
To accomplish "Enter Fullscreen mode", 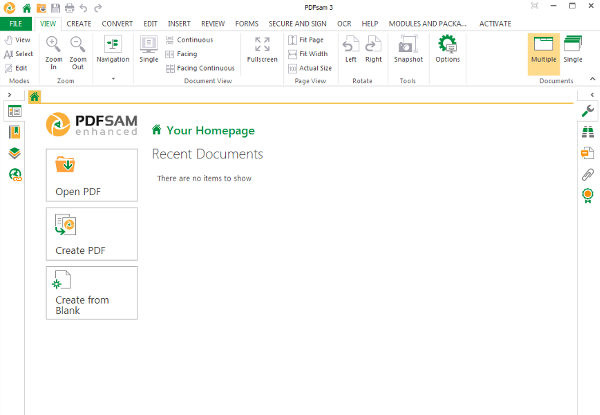I will point(262,49).
